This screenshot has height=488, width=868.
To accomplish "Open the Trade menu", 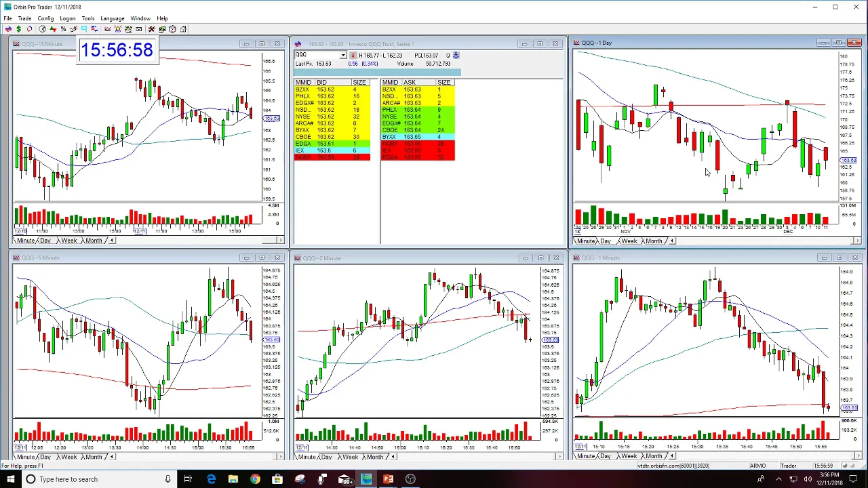I will point(24,18).
